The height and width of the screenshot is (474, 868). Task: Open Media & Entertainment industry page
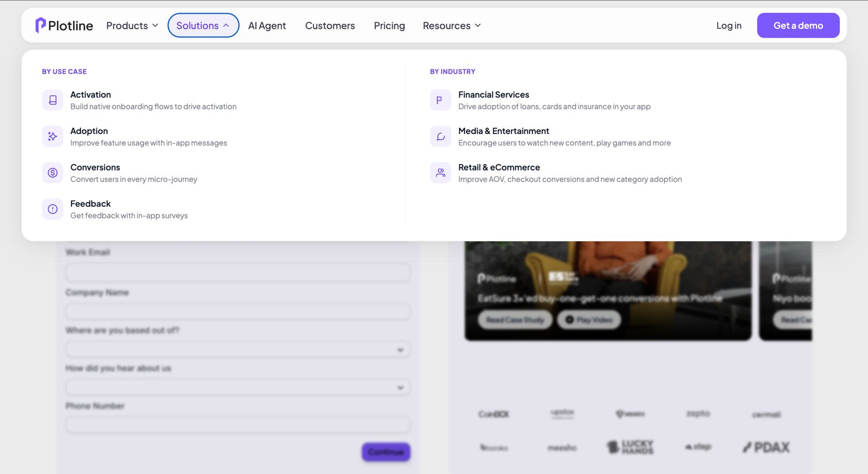coord(503,131)
